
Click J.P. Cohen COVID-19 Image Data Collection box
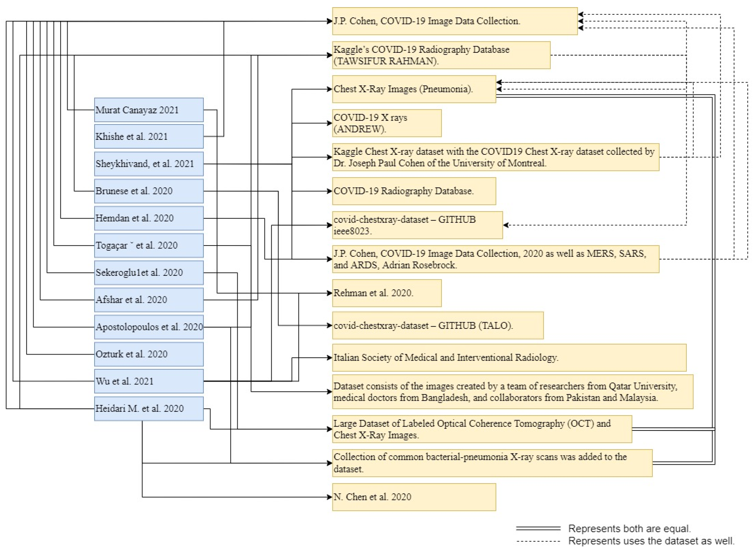(455, 21)
